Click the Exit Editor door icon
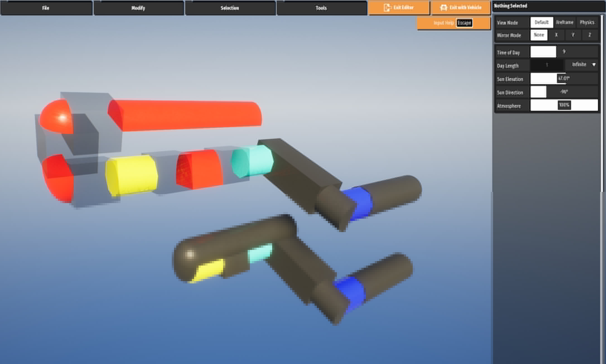 pyautogui.click(x=387, y=8)
